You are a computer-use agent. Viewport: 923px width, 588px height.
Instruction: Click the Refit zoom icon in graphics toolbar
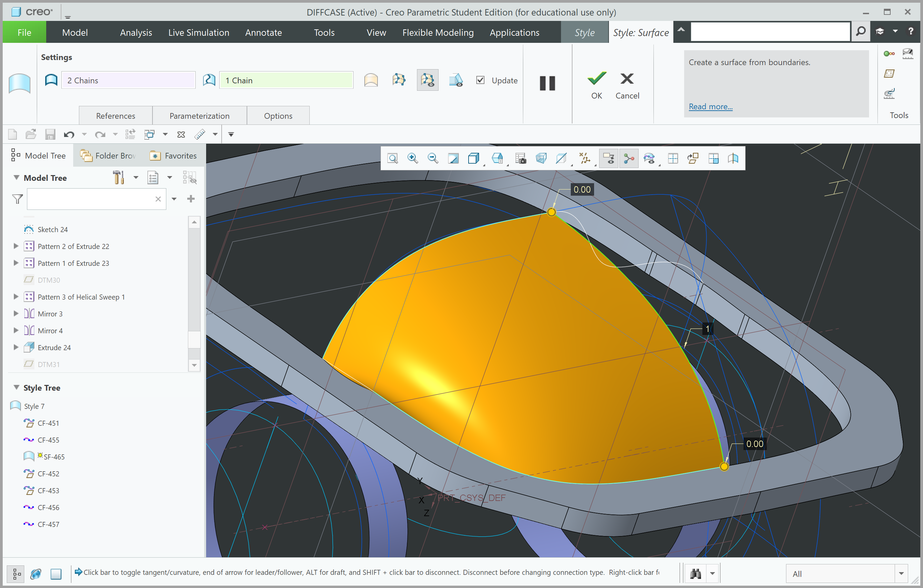[x=392, y=158]
